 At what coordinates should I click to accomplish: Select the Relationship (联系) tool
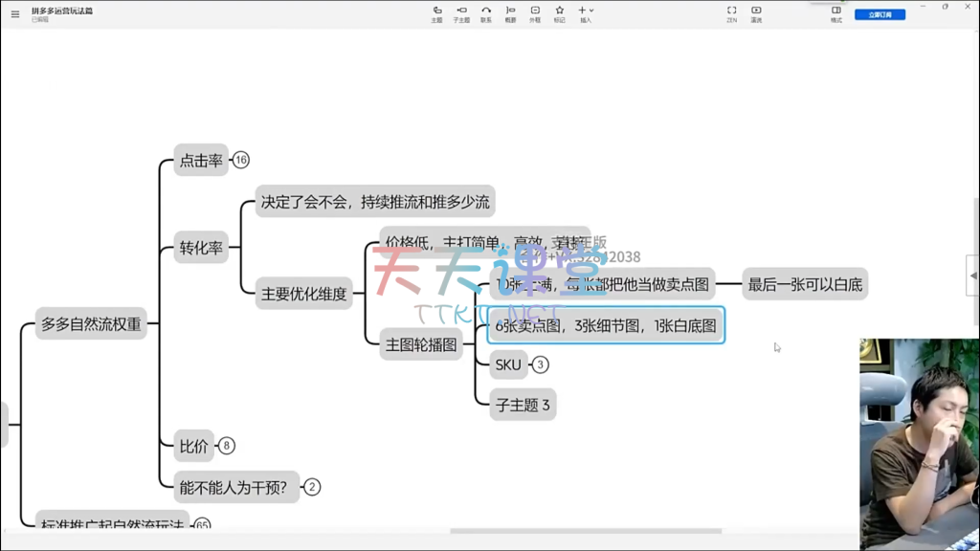coord(486,12)
